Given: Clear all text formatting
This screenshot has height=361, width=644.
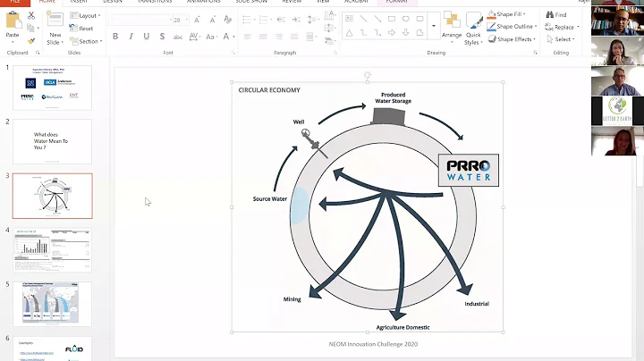Looking at the screenshot, I should click(x=227, y=20).
